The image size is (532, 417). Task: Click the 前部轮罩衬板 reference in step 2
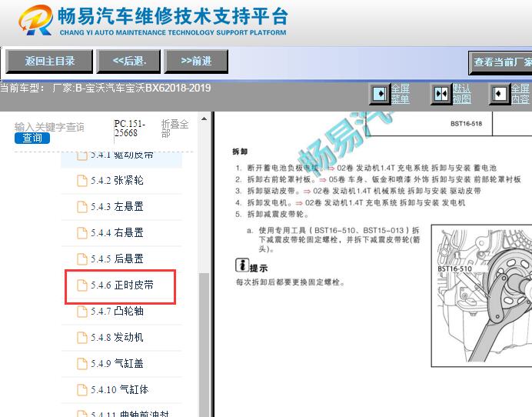pos(497,179)
